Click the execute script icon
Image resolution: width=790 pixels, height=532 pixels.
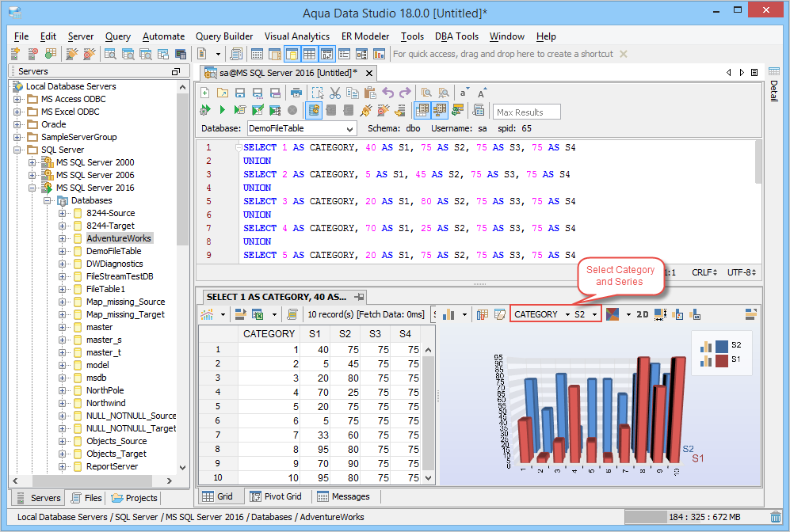point(240,110)
